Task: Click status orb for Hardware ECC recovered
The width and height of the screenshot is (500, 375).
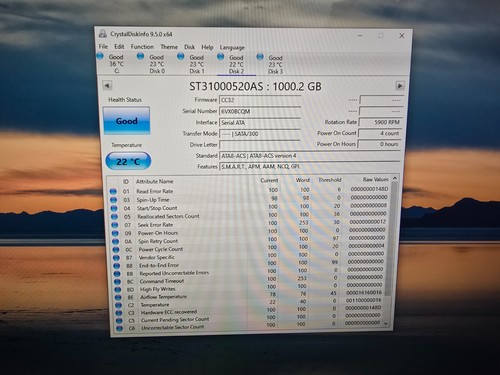Action: [118, 313]
